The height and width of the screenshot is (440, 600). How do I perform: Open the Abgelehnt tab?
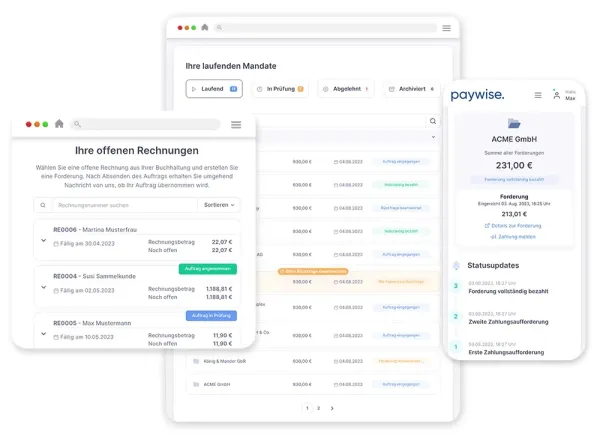[346, 89]
